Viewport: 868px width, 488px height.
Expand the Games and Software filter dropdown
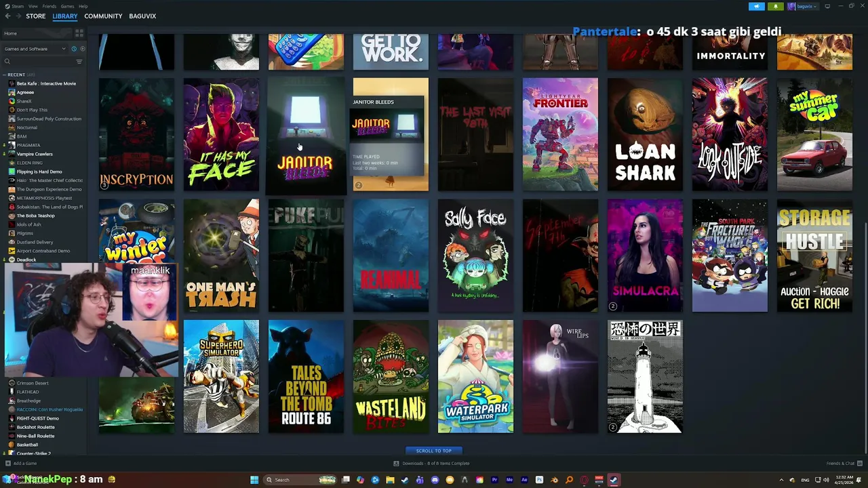[35, 49]
